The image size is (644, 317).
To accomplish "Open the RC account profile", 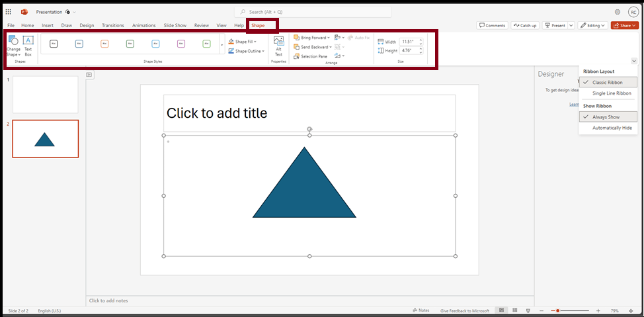I will point(633,12).
